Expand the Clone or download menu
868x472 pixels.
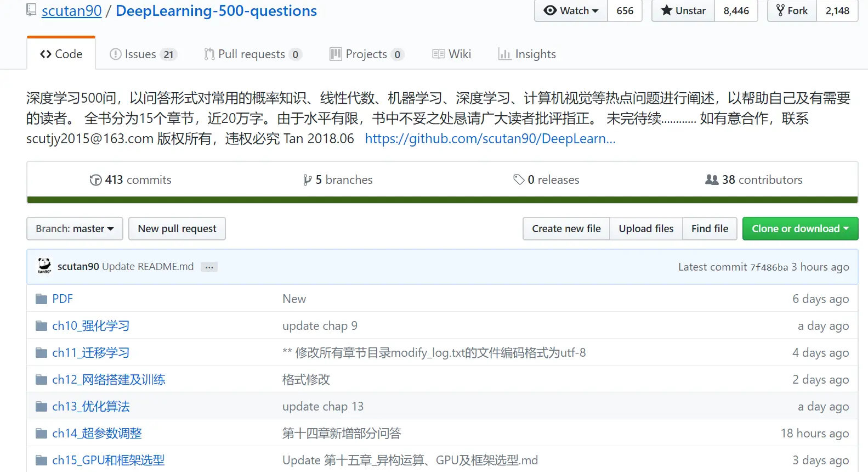coord(800,228)
